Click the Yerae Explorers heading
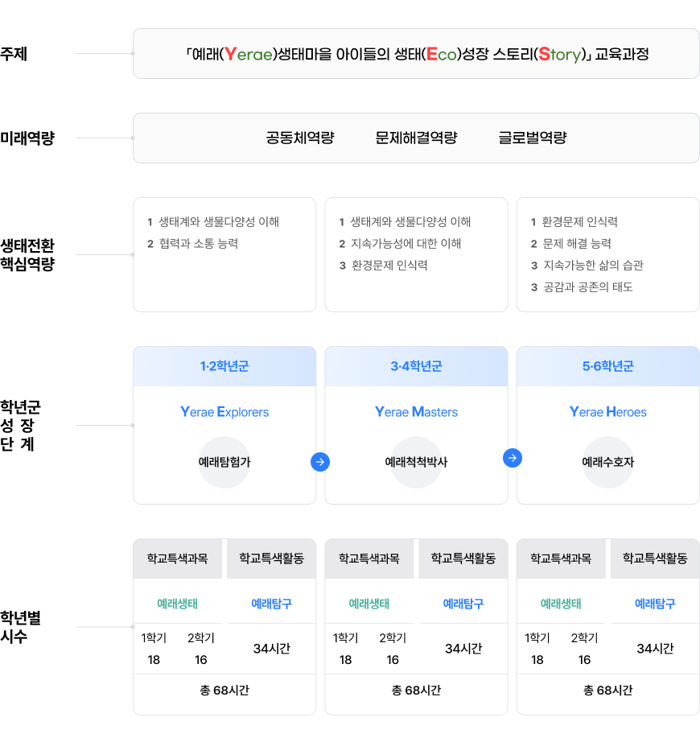 point(224,412)
